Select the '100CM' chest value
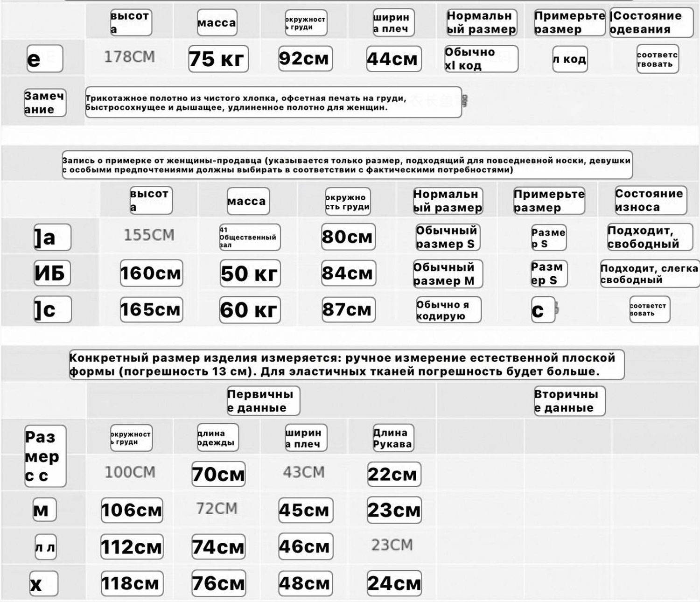The image size is (700, 602). click(130, 472)
